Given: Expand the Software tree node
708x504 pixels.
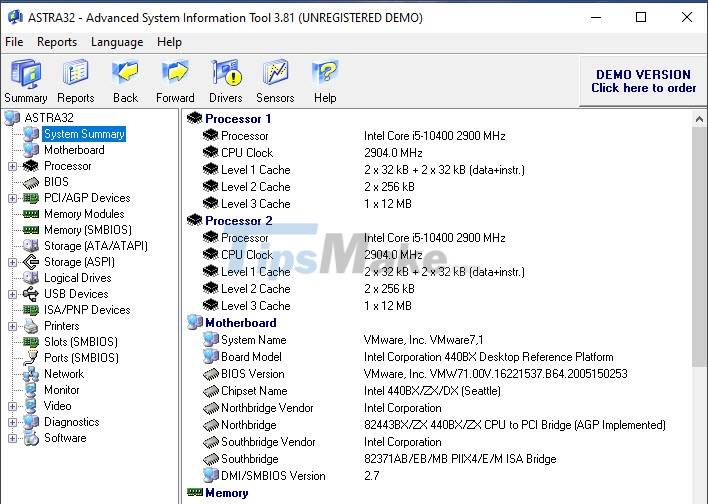Looking at the screenshot, I should tap(12, 438).
